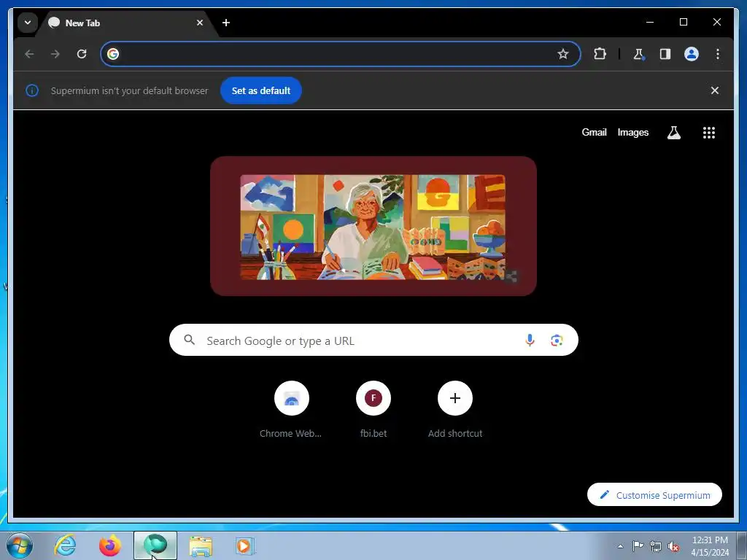The width and height of the screenshot is (747, 560).
Task: Open the profile avatar menu
Action: pyautogui.click(x=692, y=54)
